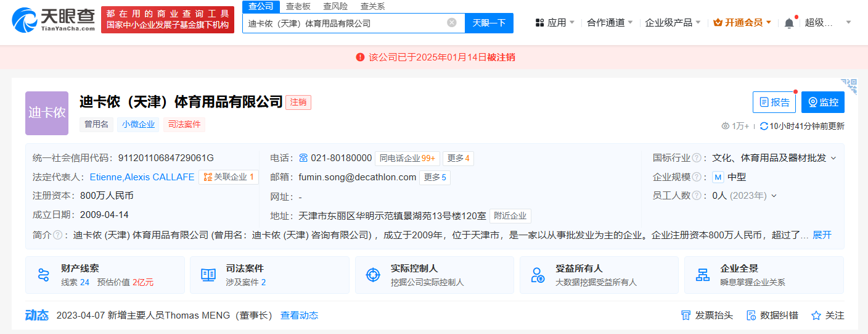
Task: Click the 附近企业 button
Action: point(510,216)
